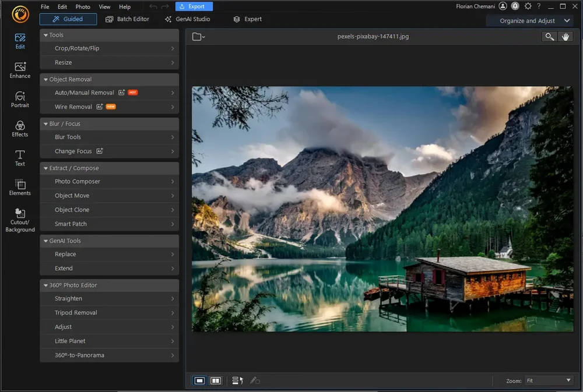This screenshot has height=392, width=583.
Task: Open the Text tool from the sidebar
Action: click(19, 158)
